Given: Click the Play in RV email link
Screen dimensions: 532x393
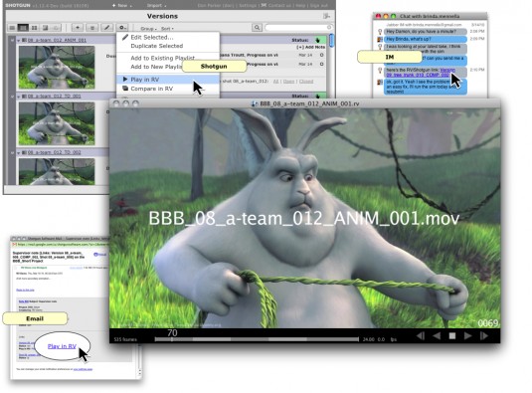Looking at the screenshot, I should [62, 346].
